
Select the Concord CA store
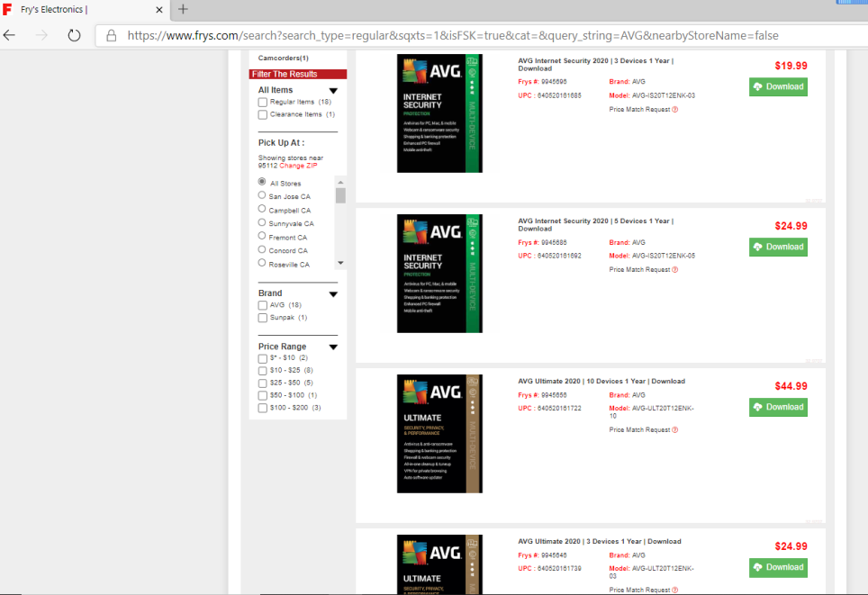tap(262, 249)
